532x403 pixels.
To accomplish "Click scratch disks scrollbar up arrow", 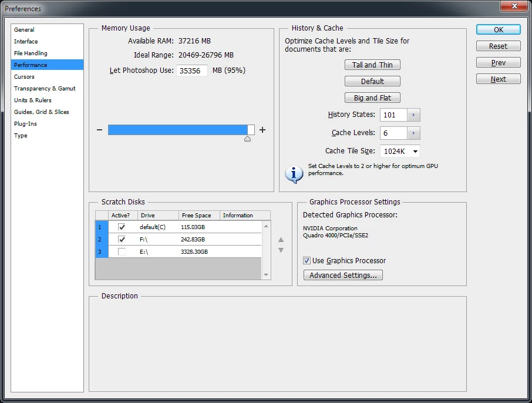I will 266,226.
